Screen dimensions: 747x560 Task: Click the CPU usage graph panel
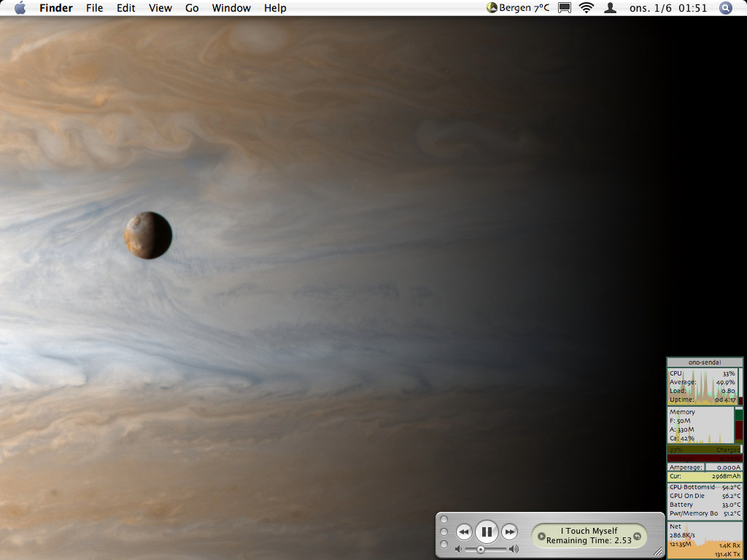tap(703, 386)
